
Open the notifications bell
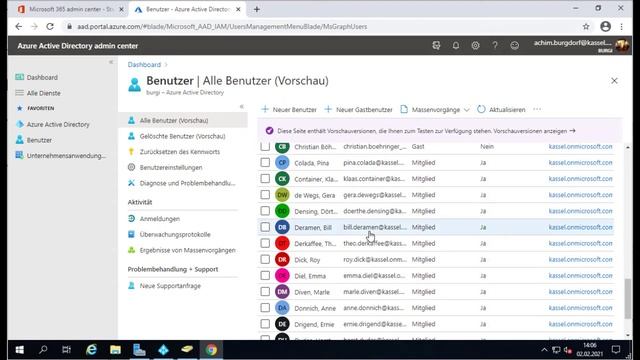click(456, 46)
